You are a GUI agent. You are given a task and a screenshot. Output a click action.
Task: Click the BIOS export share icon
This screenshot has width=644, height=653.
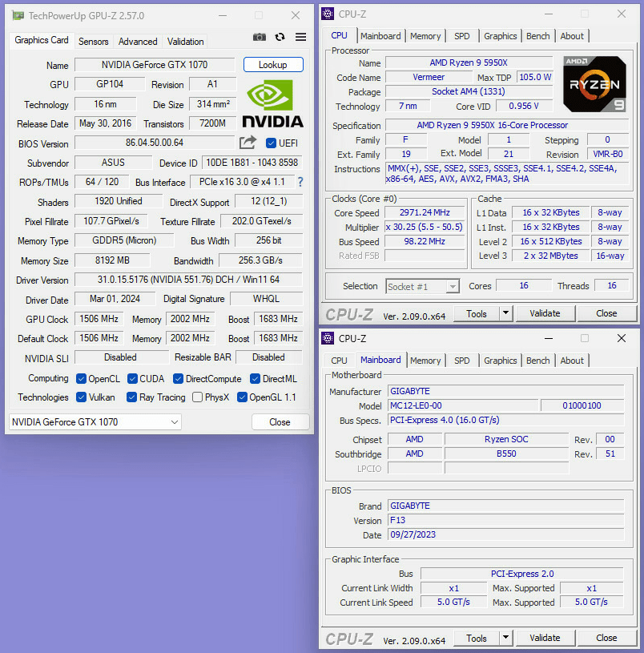[x=248, y=143]
